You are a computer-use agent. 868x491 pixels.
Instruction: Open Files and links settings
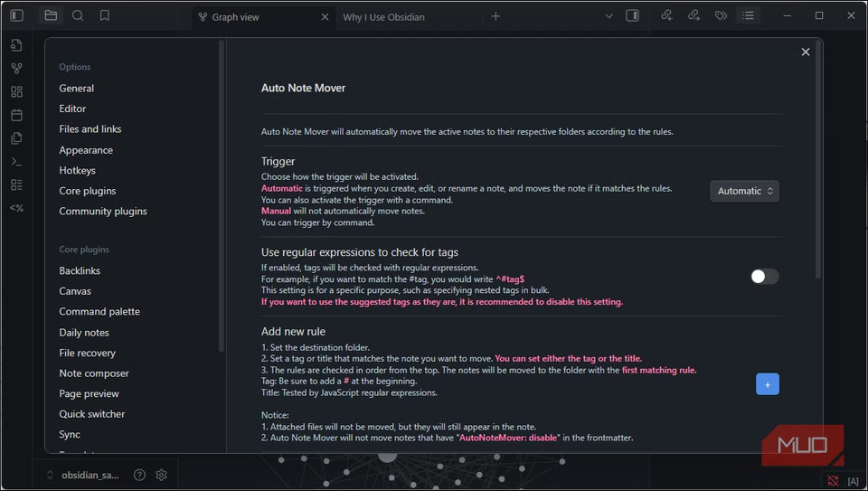90,129
